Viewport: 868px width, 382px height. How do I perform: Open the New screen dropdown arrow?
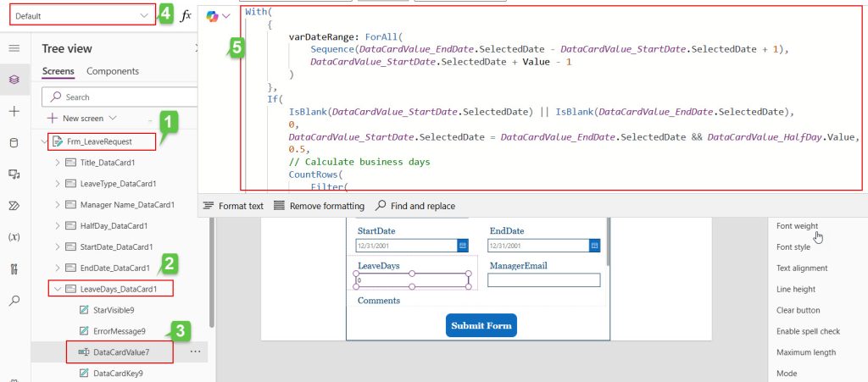coord(113,118)
